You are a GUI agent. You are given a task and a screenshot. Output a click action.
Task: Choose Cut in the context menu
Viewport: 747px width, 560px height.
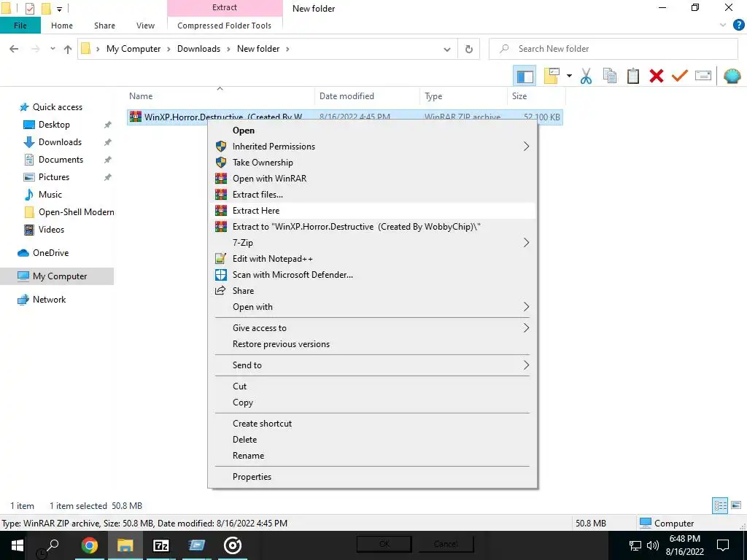pos(373,386)
